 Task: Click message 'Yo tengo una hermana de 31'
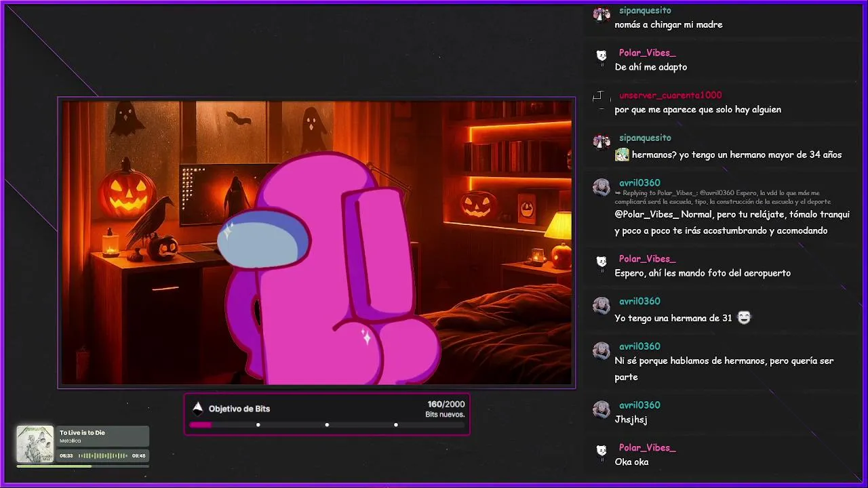pyautogui.click(x=673, y=318)
